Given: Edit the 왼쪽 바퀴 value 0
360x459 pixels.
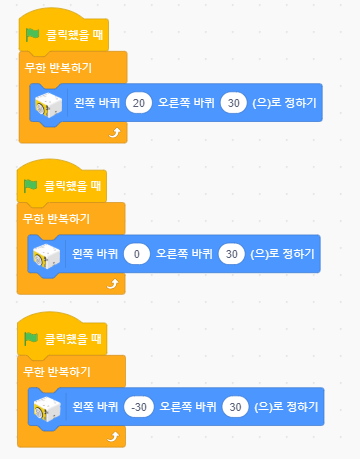Looking at the screenshot, I should tap(137, 254).
